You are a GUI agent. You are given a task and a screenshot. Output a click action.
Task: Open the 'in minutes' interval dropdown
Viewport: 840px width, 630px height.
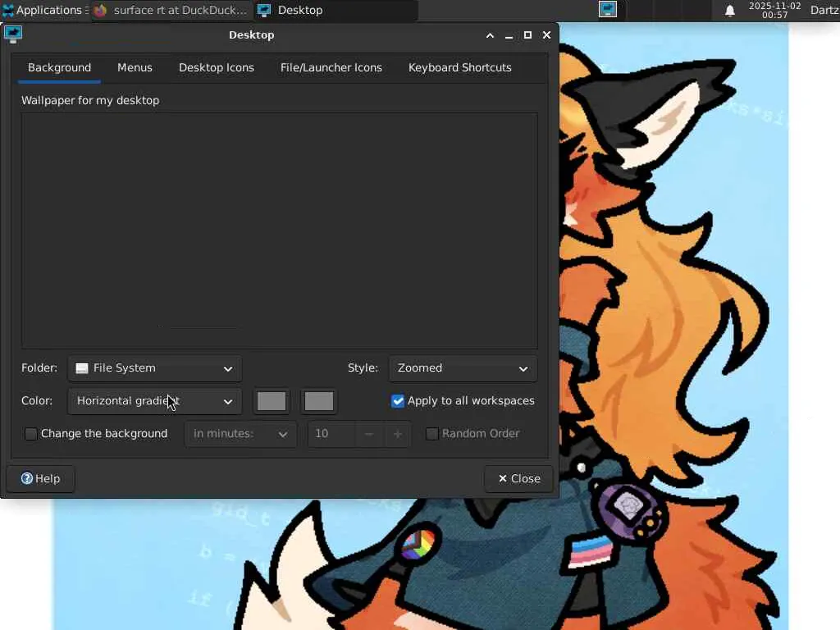[x=240, y=434]
